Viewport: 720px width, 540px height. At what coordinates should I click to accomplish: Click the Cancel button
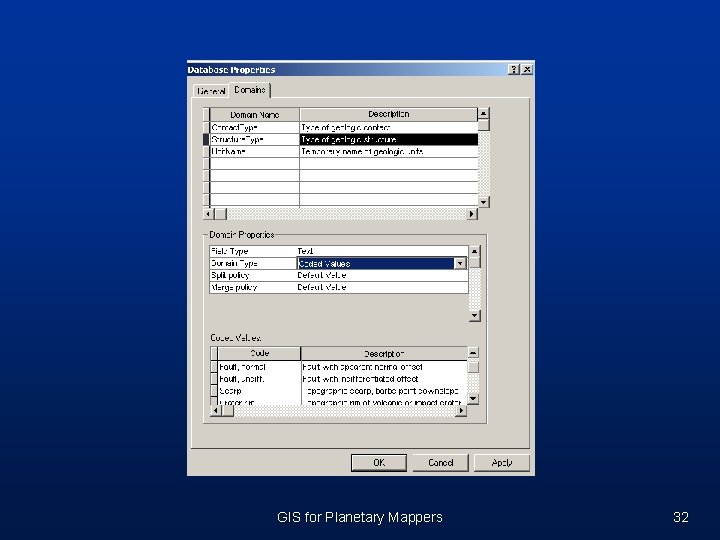point(440,462)
